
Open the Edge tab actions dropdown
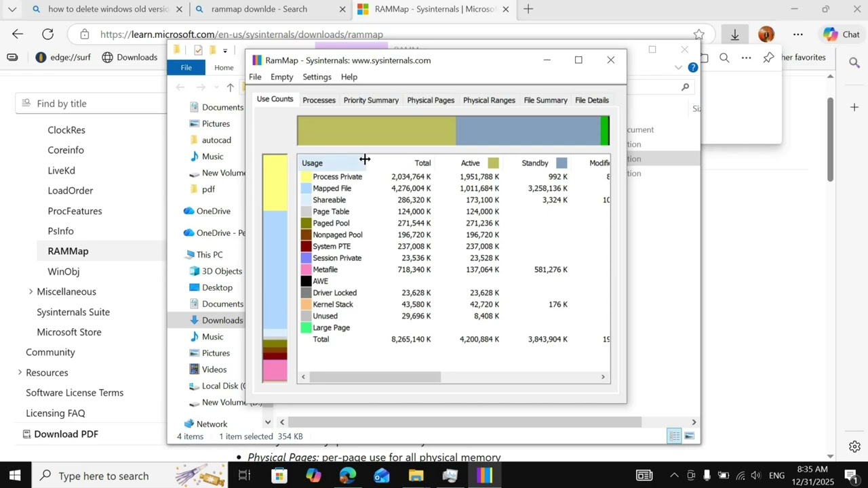click(x=12, y=9)
